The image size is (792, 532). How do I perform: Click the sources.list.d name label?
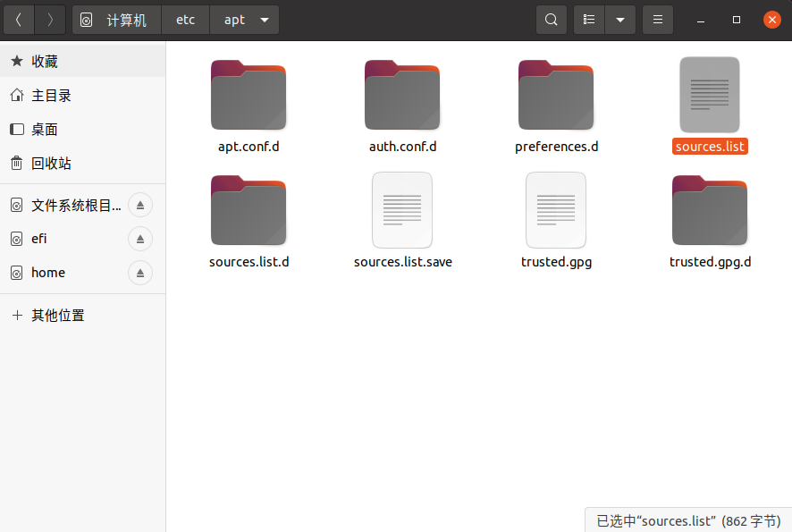[x=249, y=262]
